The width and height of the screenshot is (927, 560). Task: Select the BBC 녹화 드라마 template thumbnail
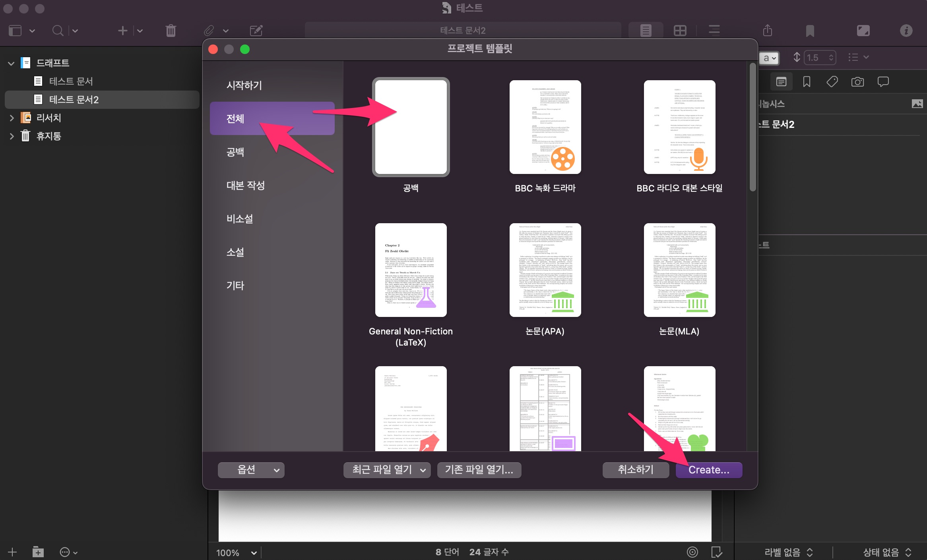click(545, 127)
